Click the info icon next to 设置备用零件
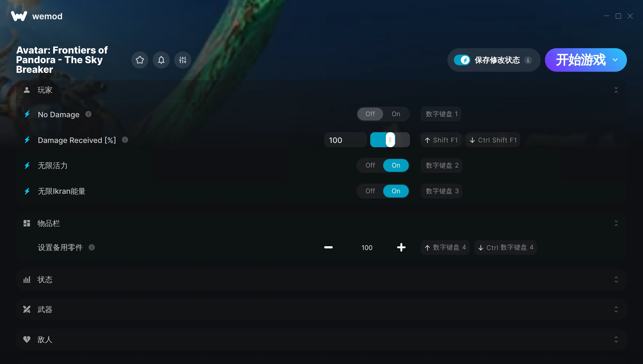 pyautogui.click(x=92, y=247)
